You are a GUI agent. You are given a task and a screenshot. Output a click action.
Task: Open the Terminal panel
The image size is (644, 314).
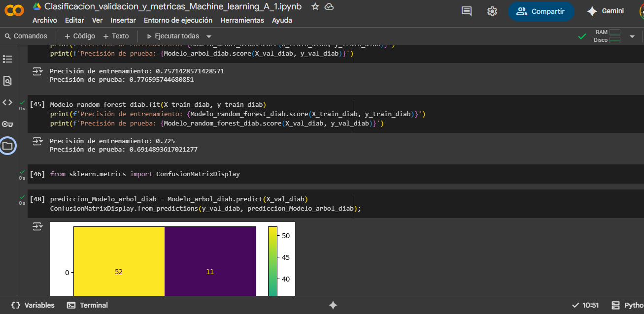click(87, 305)
